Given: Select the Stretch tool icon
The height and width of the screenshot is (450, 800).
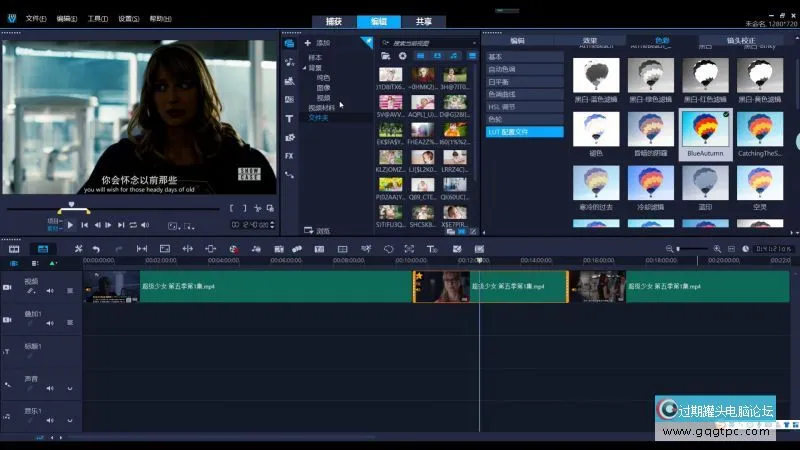Looking at the screenshot, I should [x=165, y=249].
